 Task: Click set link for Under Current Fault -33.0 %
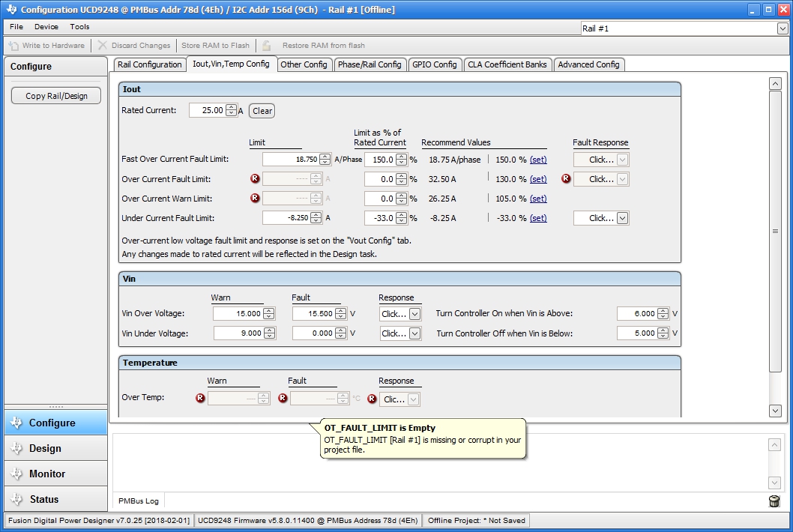[x=538, y=218]
